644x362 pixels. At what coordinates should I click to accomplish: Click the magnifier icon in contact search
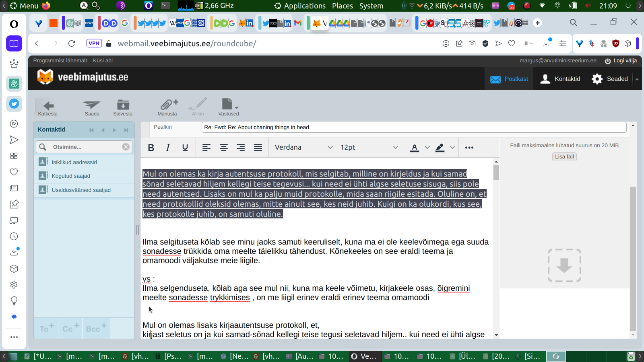click(43, 147)
